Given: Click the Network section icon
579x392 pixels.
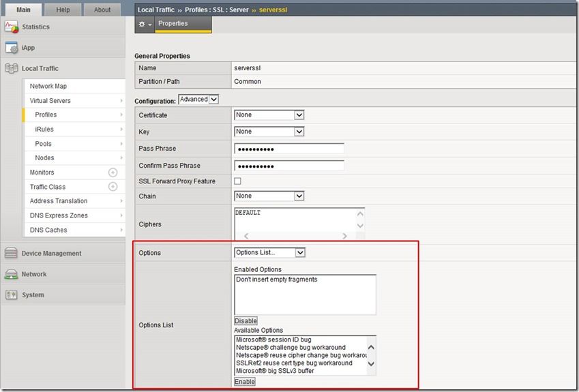Looking at the screenshot, I should pyautogui.click(x=11, y=274).
